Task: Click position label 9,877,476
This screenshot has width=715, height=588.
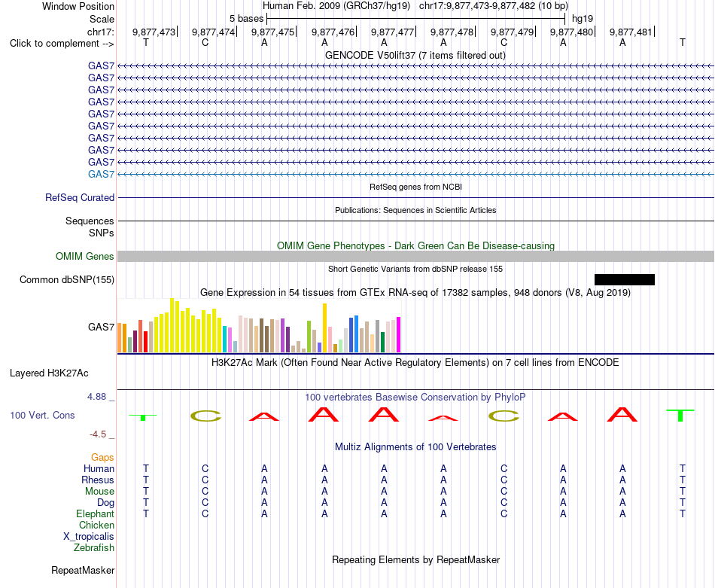Action: point(333,32)
